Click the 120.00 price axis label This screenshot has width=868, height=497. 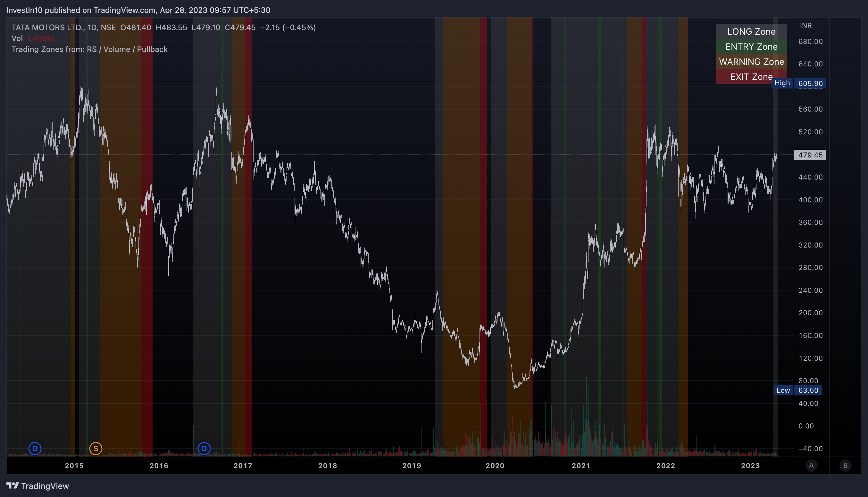pyautogui.click(x=810, y=358)
